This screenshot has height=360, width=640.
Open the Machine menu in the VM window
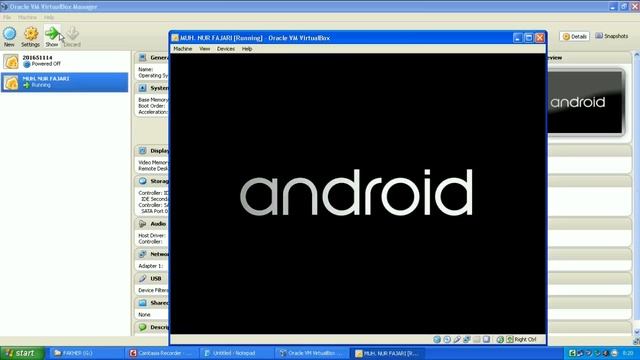pos(182,49)
